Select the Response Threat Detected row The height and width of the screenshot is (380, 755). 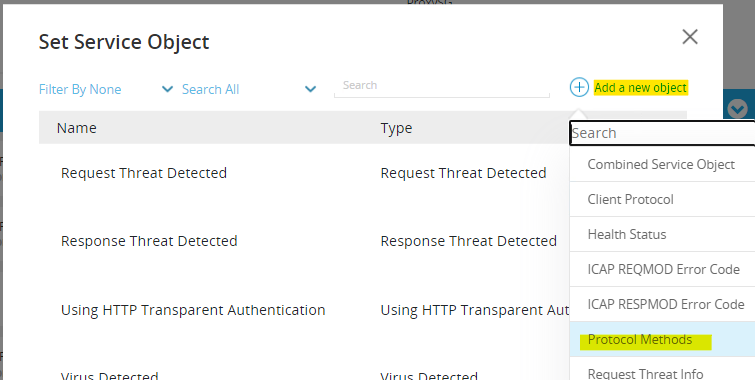click(304, 241)
